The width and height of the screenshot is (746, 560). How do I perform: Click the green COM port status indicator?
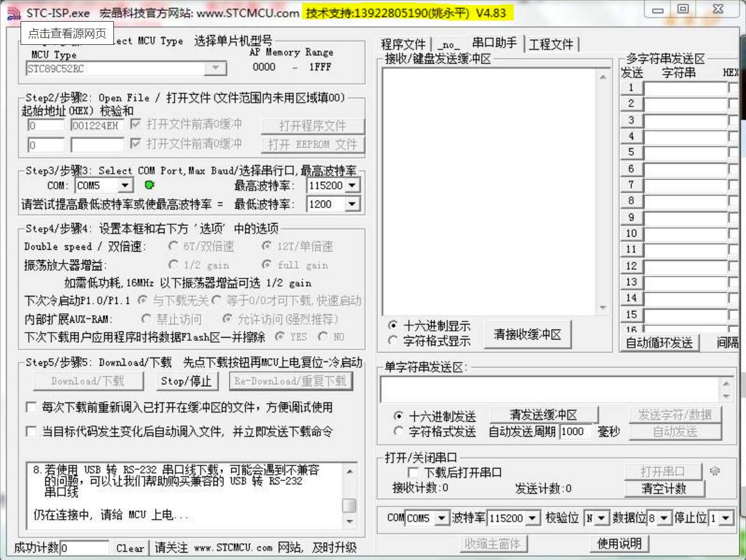[x=149, y=185]
